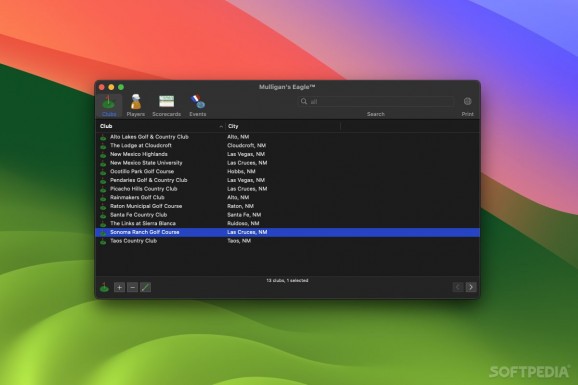Click club icon beside The Lodge at Cloudcroft

(103, 146)
